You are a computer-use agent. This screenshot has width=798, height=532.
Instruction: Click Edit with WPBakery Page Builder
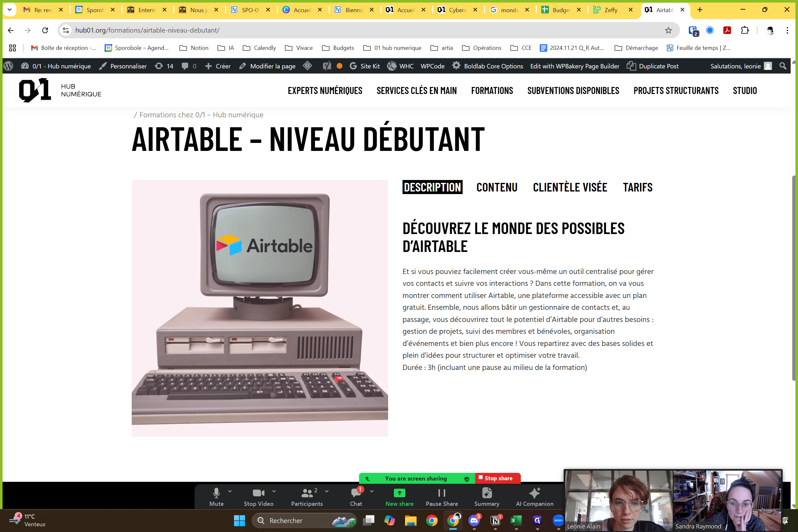[575, 66]
